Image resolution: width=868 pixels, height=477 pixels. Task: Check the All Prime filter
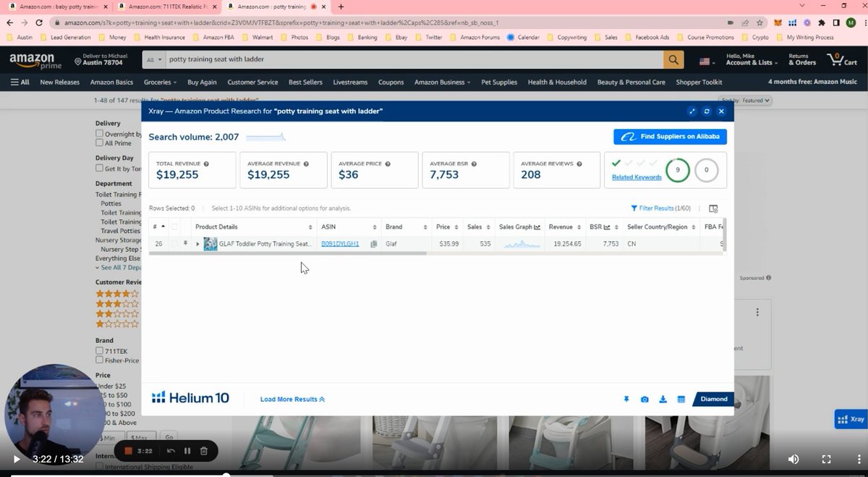(x=100, y=143)
